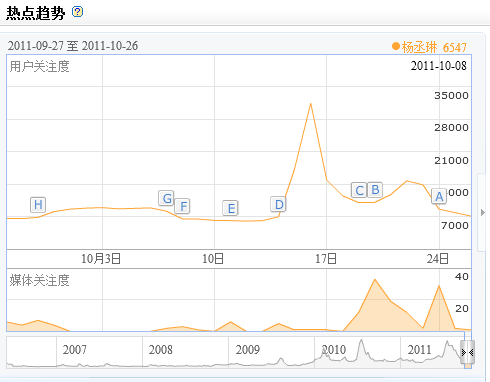Click the 用户关注度 chart label
Viewport: 490px width, 382px height.
pyautogui.click(x=39, y=66)
